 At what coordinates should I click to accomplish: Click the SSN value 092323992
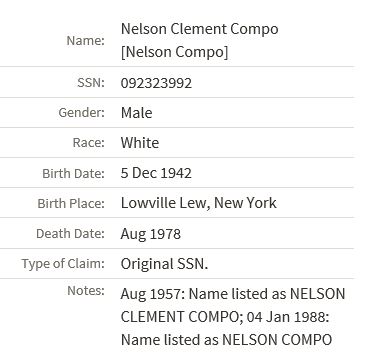coord(156,83)
